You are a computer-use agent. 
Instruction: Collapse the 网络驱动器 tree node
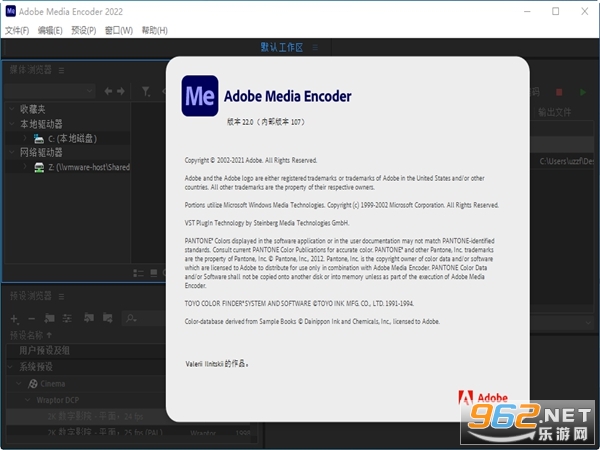pyautogui.click(x=12, y=152)
